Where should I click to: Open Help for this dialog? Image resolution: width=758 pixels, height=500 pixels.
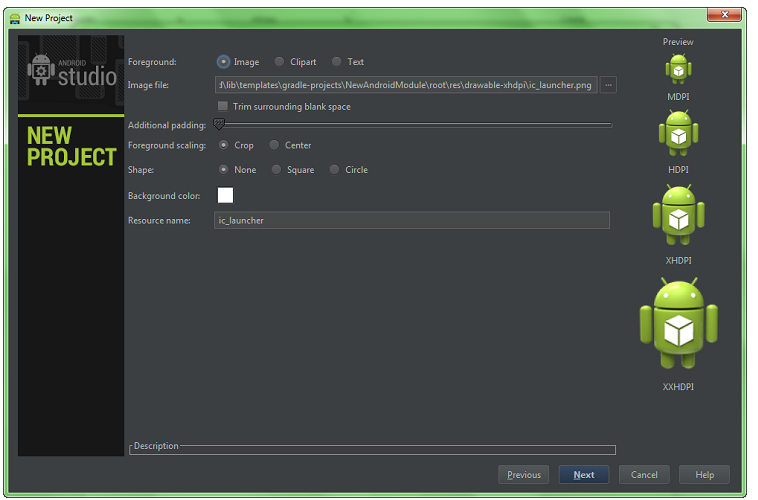tap(704, 475)
